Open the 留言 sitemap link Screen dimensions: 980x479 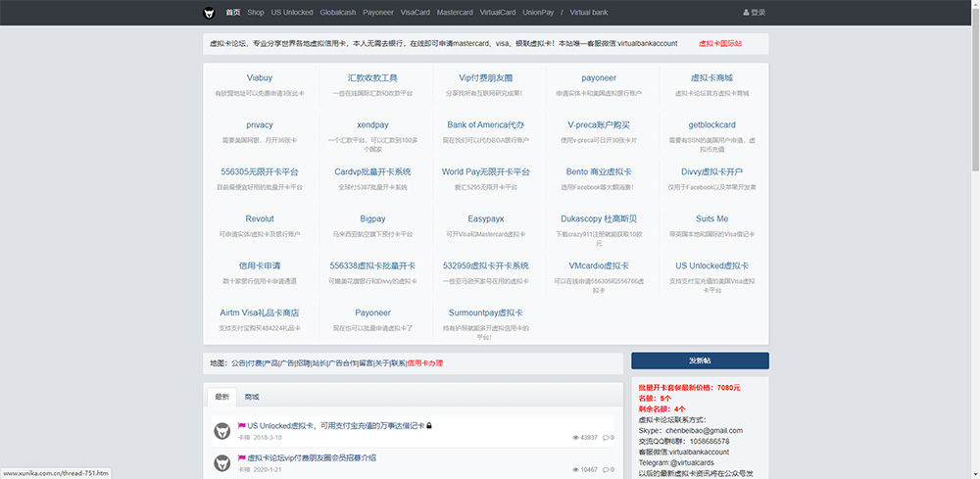pyautogui.click(x=366, y=362)
